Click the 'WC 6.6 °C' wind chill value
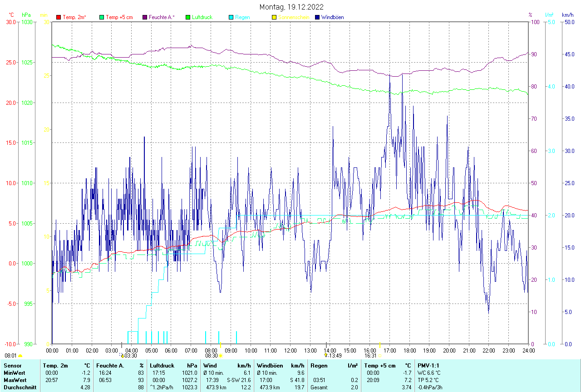Viewport: 581px width, 392px height. click(429, 372)
